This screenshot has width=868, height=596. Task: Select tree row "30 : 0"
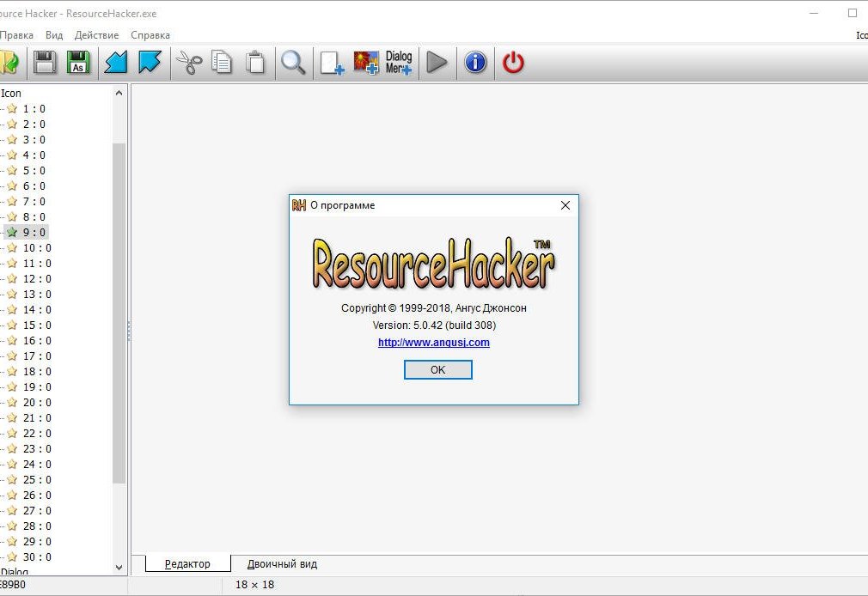click(x=37, y=557)
